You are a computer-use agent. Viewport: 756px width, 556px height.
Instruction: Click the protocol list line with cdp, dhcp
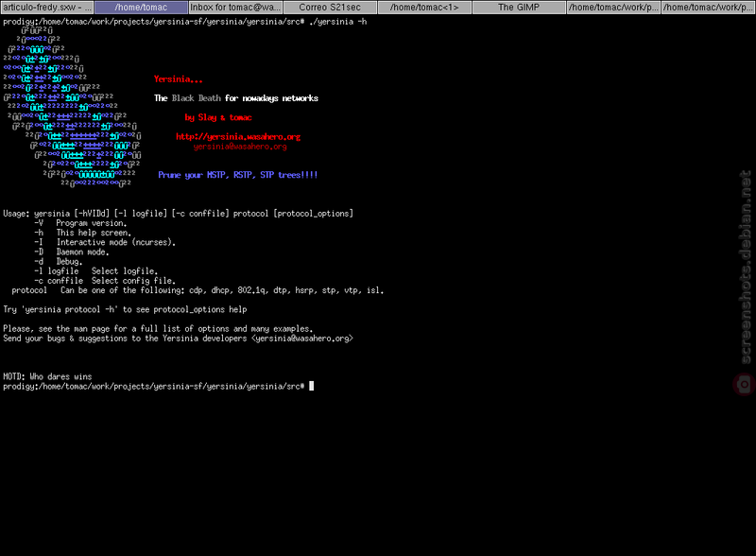tap(198, 290)
